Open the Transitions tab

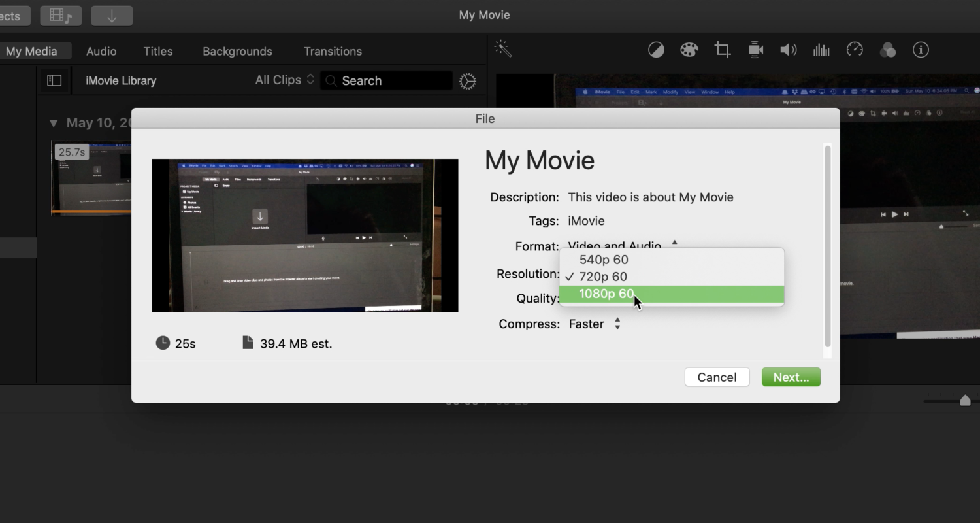click(333, 51)
